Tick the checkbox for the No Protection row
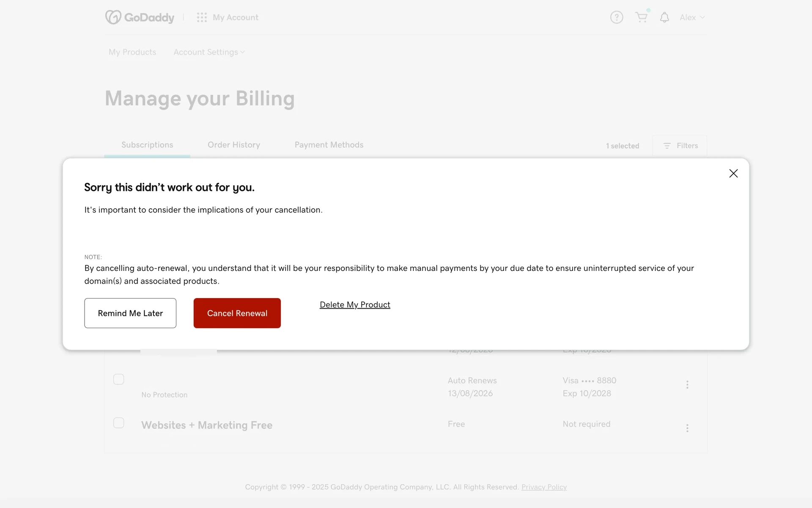Screen dimensions: 812x508 point(119,379)
